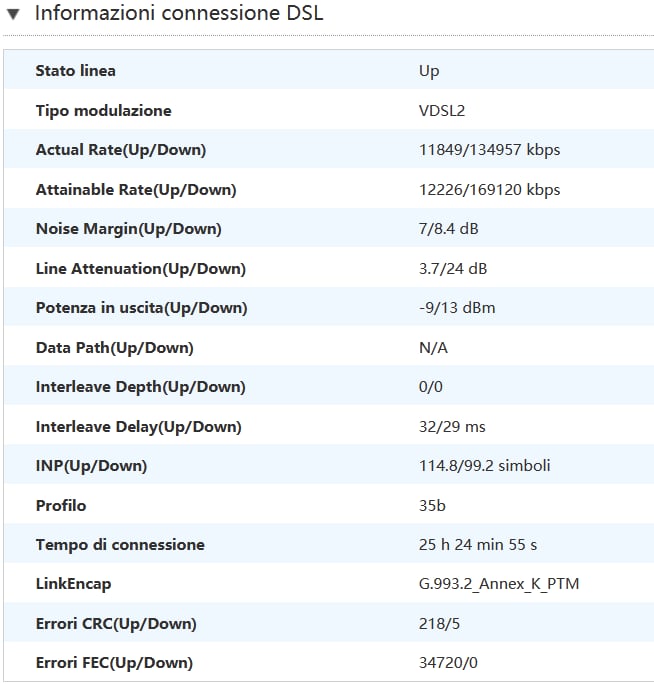This screenshot has width=654, height=698.
Task: Click the Profilo value 35b
Action: click(x=432, y=506)
